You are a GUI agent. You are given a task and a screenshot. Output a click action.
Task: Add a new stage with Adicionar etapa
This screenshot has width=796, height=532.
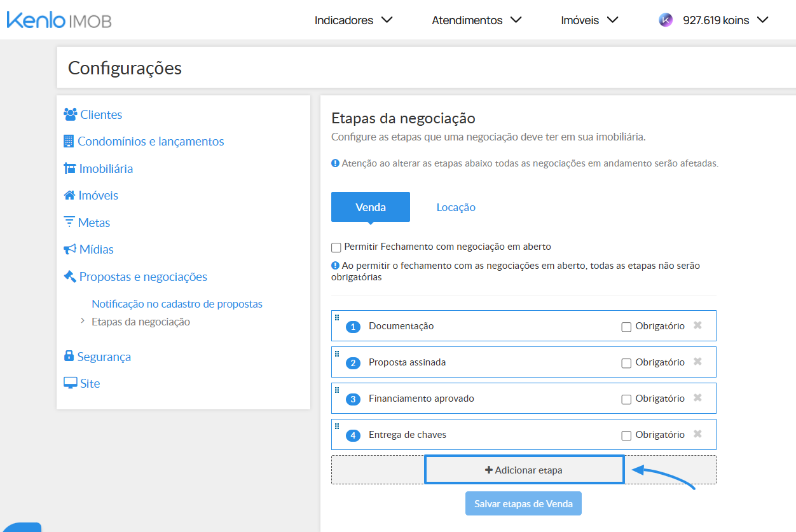524,470
